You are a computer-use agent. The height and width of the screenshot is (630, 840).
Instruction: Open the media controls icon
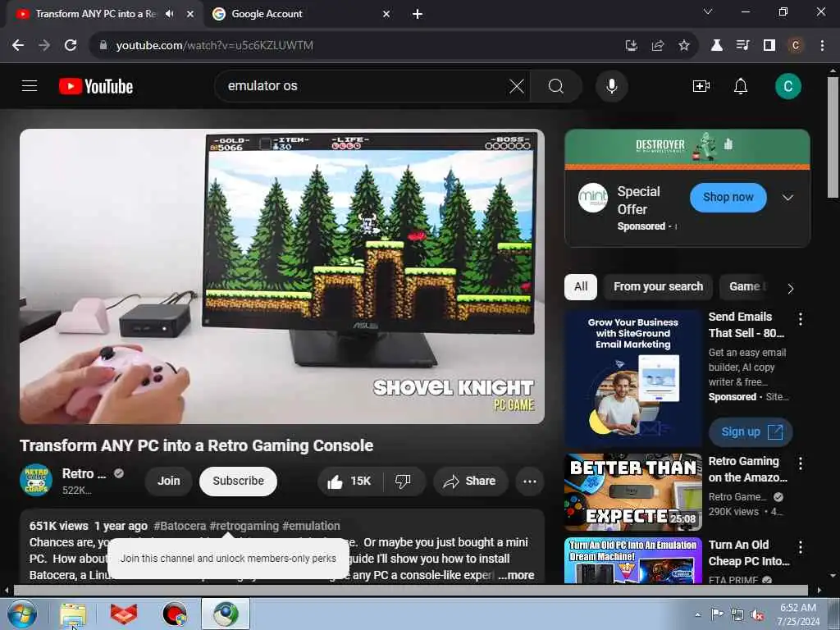[742, 46]
